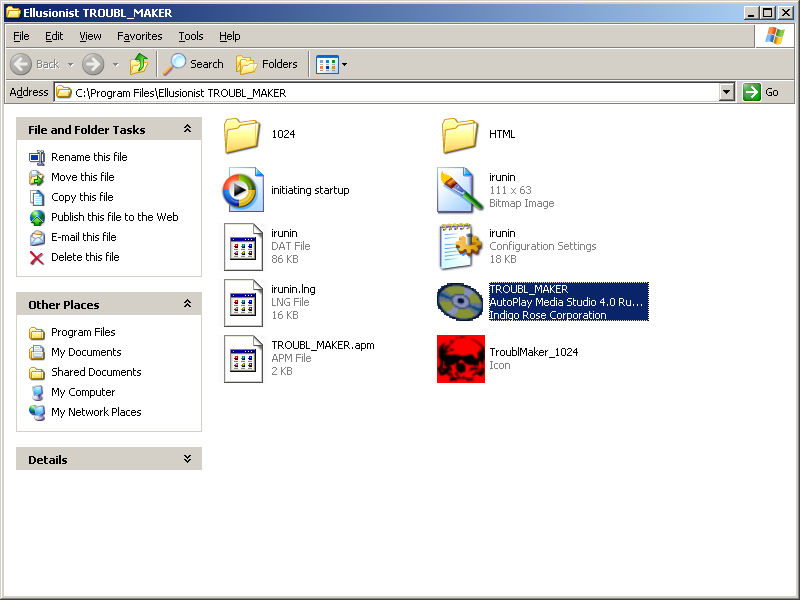This screenshot has height=600, width=800.
Task: Open the Favorites menu
Action: [x=140, y=36]
